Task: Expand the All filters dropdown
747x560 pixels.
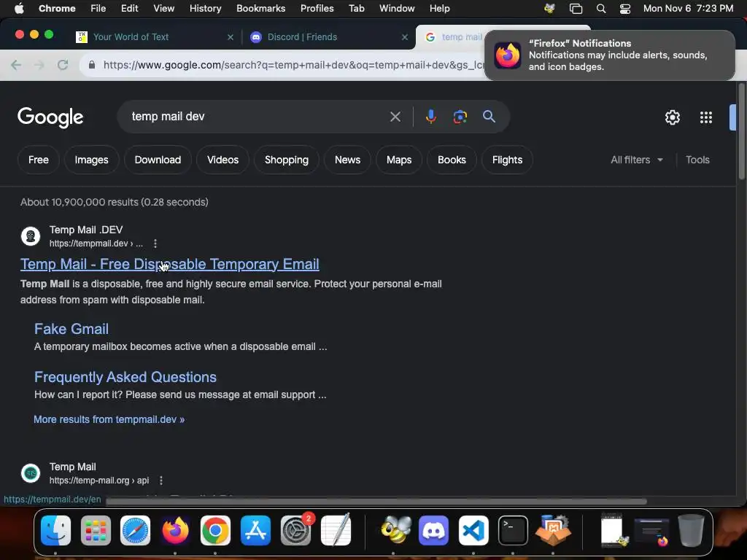Action: click(x=636, y=160)
